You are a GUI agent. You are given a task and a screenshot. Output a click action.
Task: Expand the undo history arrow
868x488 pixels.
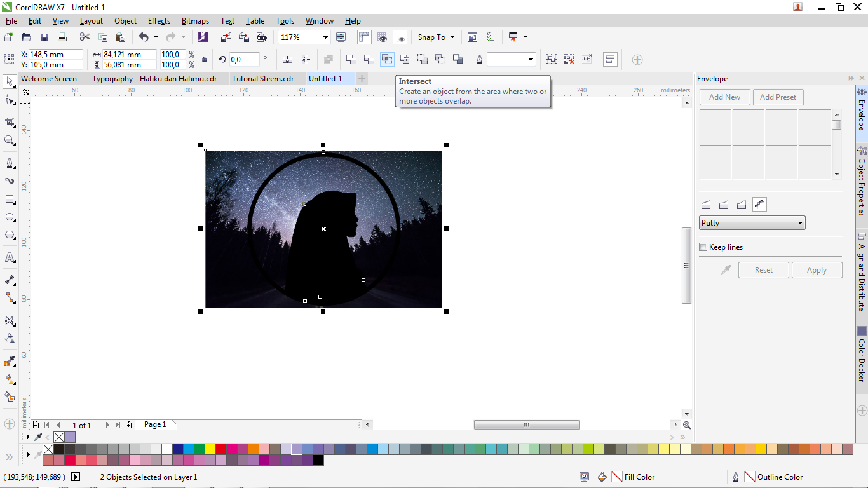point(156,37)
